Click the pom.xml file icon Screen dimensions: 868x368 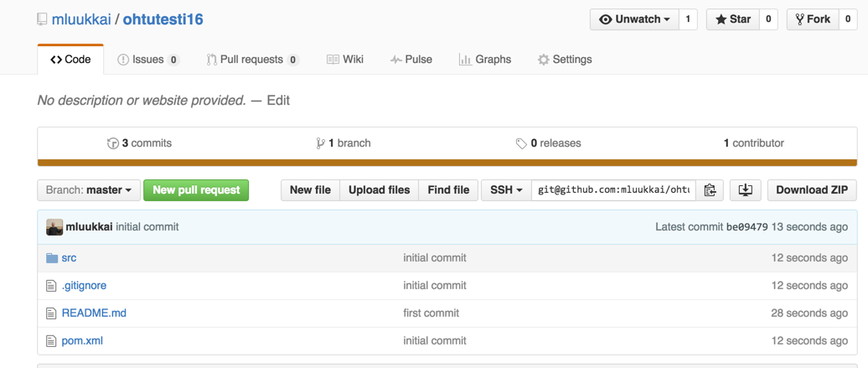51,341
